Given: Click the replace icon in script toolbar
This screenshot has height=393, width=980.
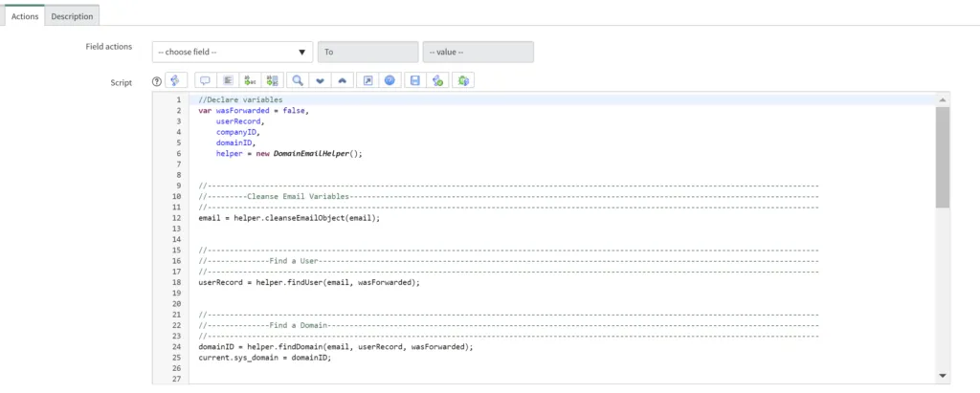Looking at the screenshot, I should point(250,81).
